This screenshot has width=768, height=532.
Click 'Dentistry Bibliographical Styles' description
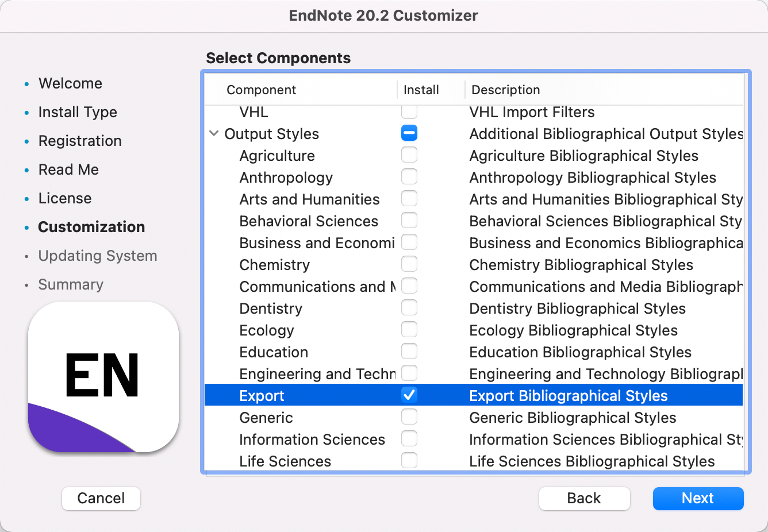point(577,309)
